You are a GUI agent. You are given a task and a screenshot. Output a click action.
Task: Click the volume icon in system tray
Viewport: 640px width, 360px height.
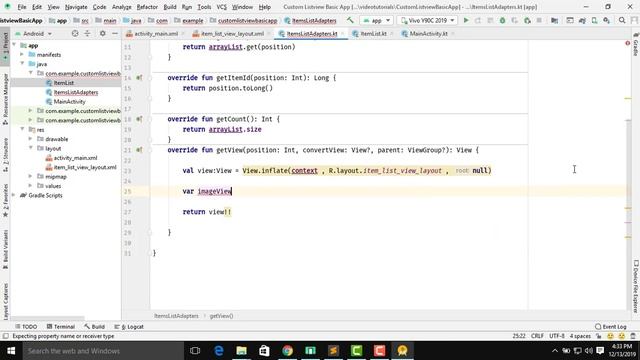pos(589,351)
